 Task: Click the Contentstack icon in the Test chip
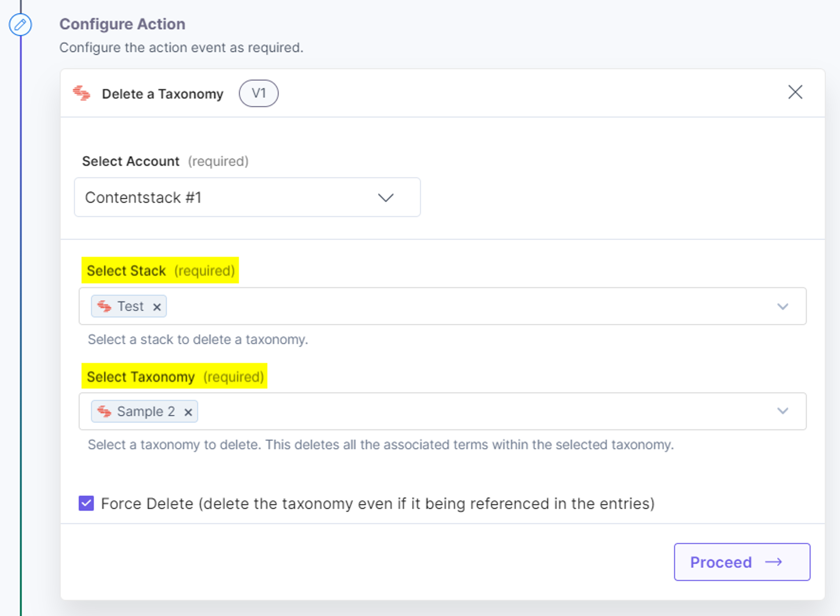click(x=104, y=306)
